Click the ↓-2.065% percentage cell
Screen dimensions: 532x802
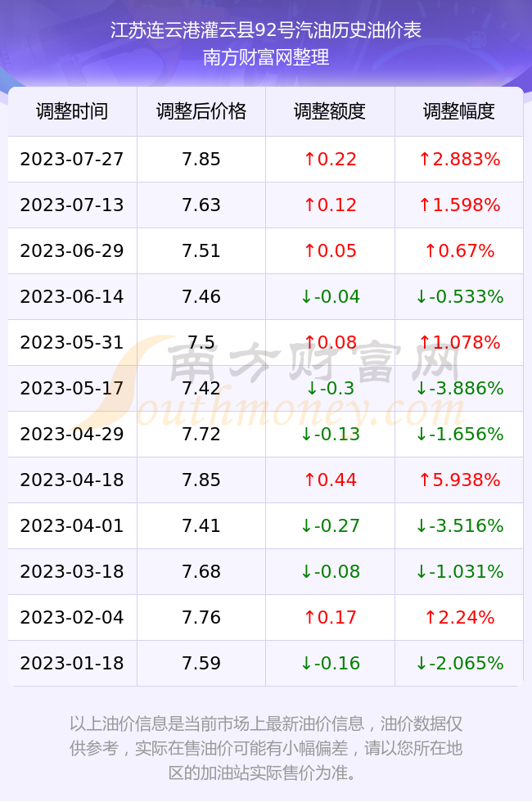(x=459, y=664)
